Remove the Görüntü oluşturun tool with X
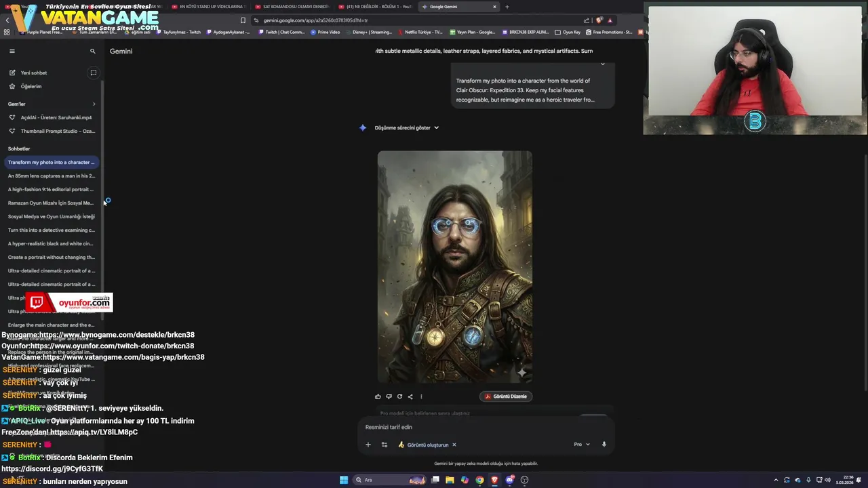The width and height of the screenshot is (868, 488). (454, 445)
